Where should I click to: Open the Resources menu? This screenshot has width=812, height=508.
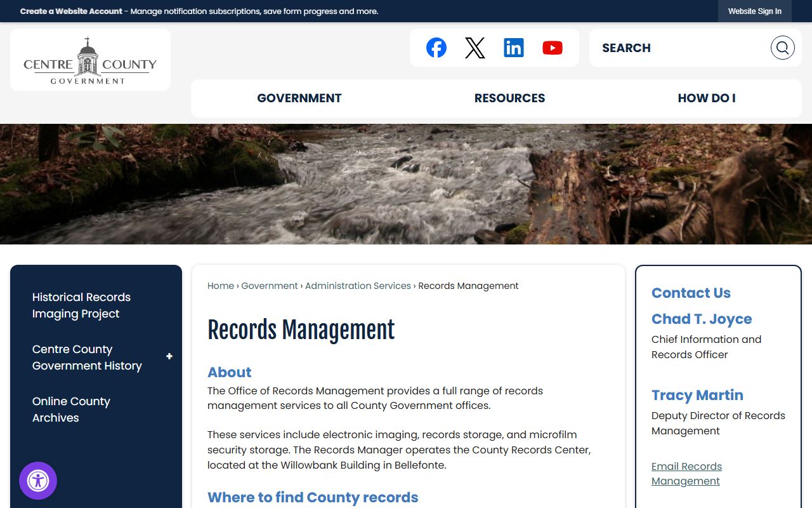coord(510,98)
